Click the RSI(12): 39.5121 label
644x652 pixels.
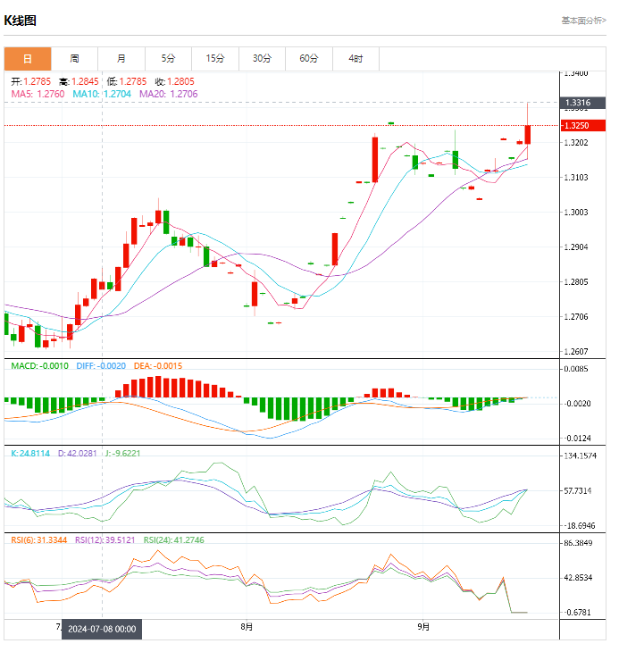click(105, 540)
